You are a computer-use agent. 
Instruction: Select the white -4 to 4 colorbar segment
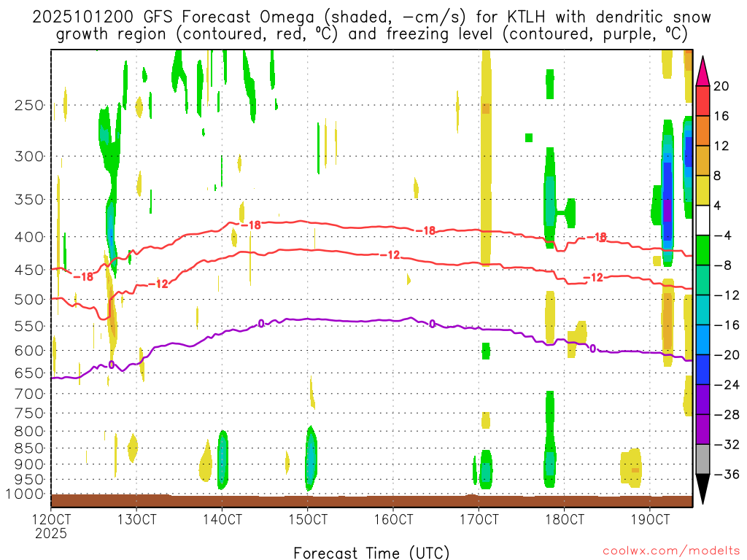703,220
